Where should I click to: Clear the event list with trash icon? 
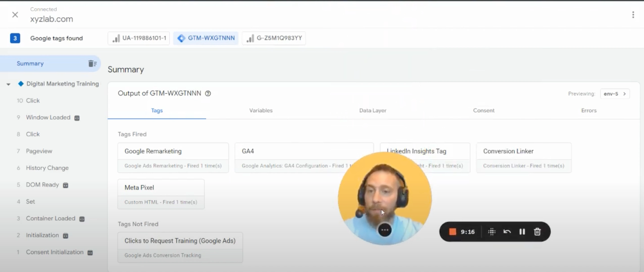[92, 64]
